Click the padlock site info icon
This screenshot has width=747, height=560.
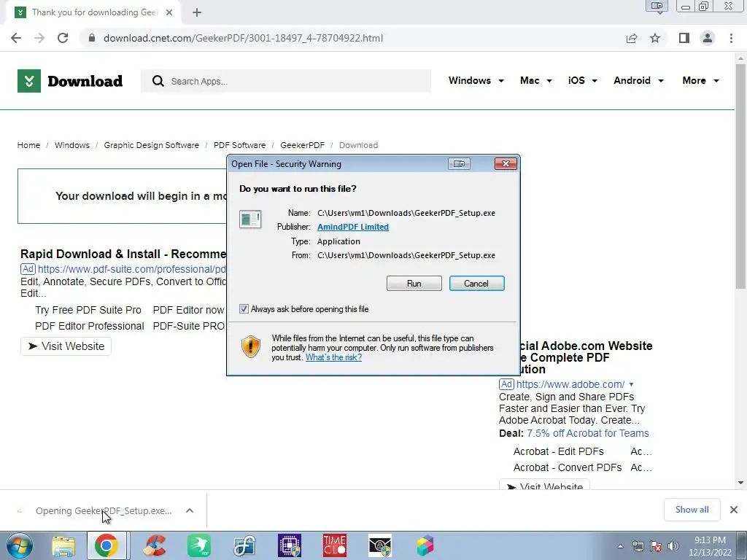coord(92,38)
